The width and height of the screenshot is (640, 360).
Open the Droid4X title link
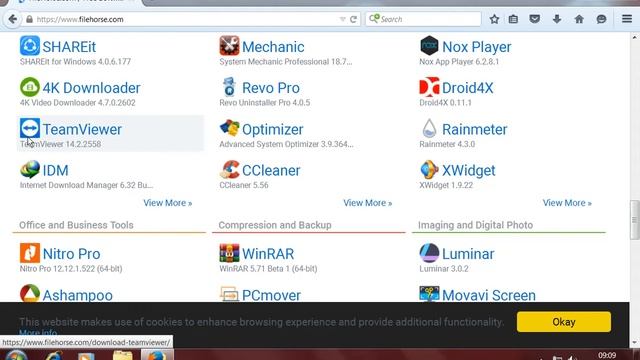coord(468,88)
